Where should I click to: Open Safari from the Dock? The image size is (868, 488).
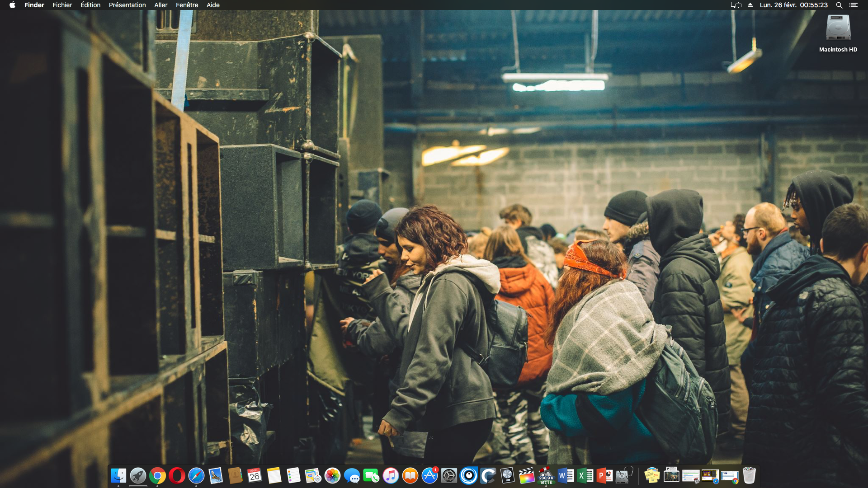[196, 476]
